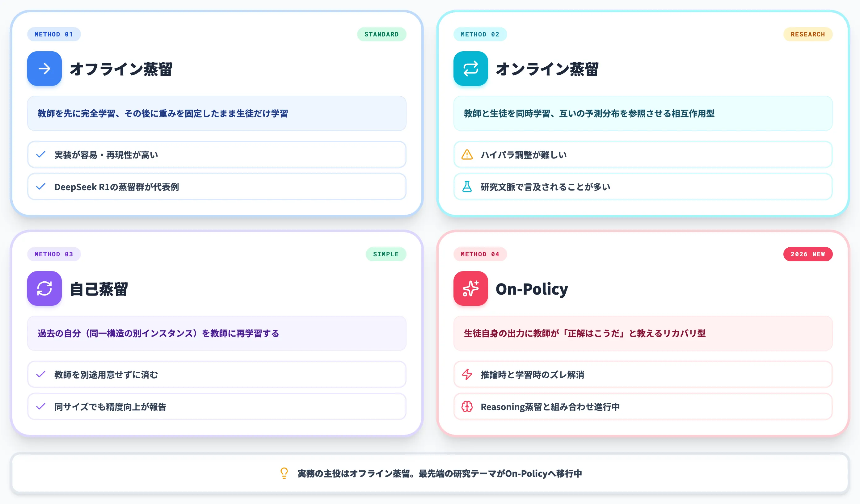Click the text DeepSeek R1の蒸留群が代表例
The image size is (860, 504).
point(117,187)
